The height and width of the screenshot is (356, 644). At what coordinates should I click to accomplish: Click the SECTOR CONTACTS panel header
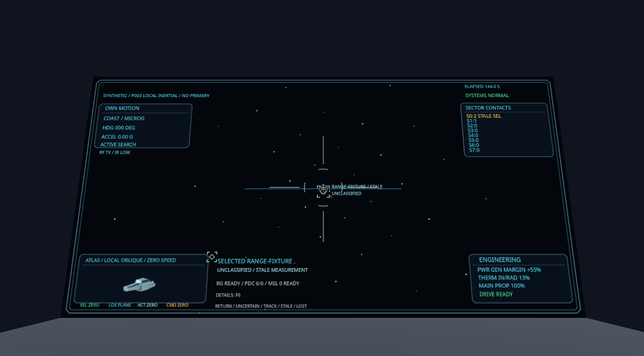coord(488,108)
